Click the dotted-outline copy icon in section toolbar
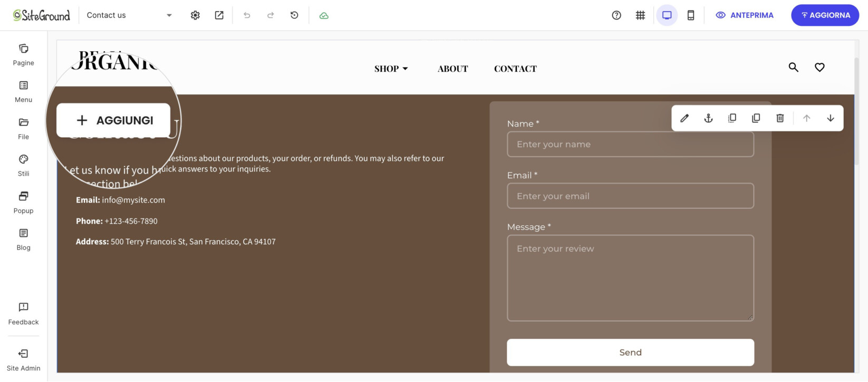 pos(732,118)
